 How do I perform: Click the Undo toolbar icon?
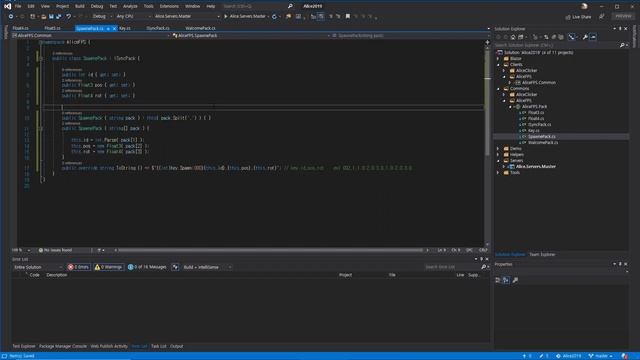click(69, 16)
